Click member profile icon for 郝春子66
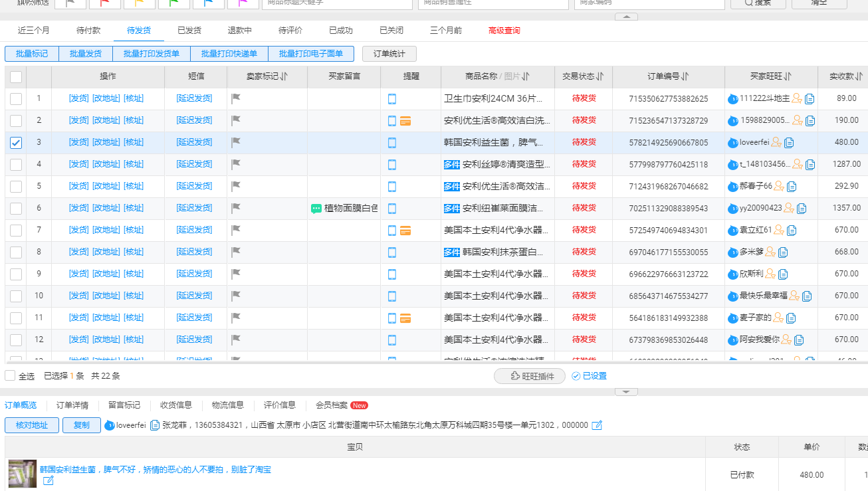The height and width of the screenshot is (491, 868). coord(779,187)
